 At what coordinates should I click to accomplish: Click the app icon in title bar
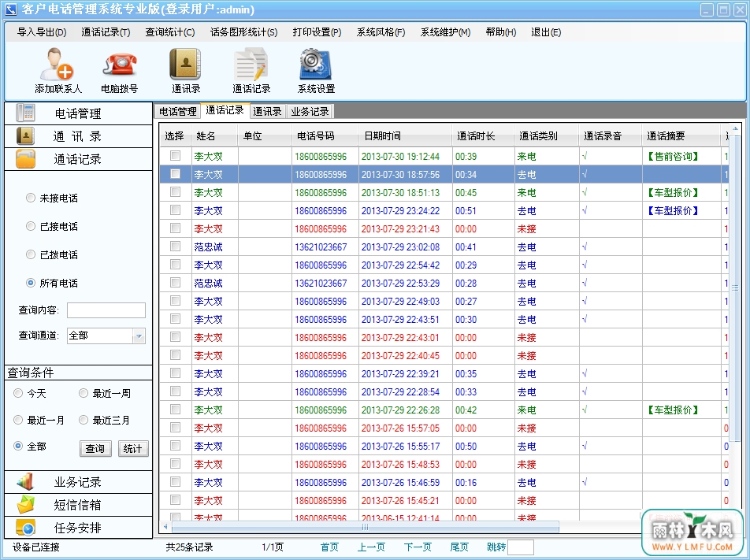click(x=10, y=9)
